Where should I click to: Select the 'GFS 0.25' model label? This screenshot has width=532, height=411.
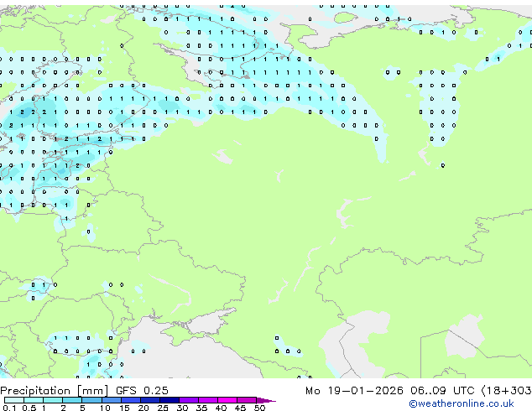142,391
